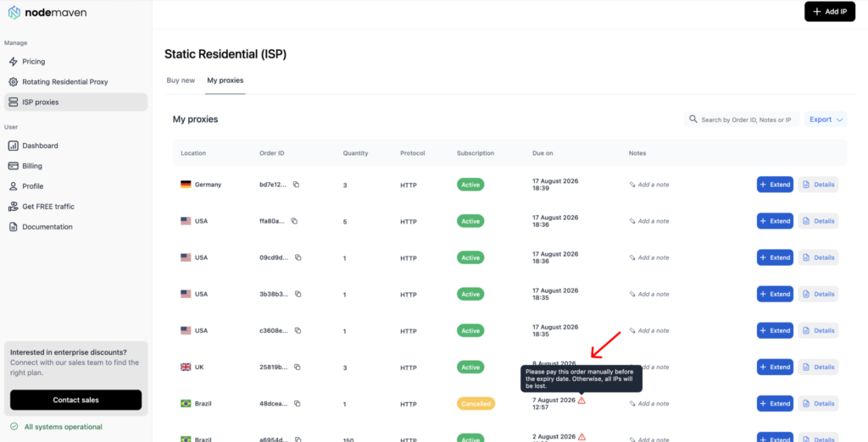This screenshot has height=442, width=868.
Task: Extend the USA c3608e order
Action: coord(775,331)
